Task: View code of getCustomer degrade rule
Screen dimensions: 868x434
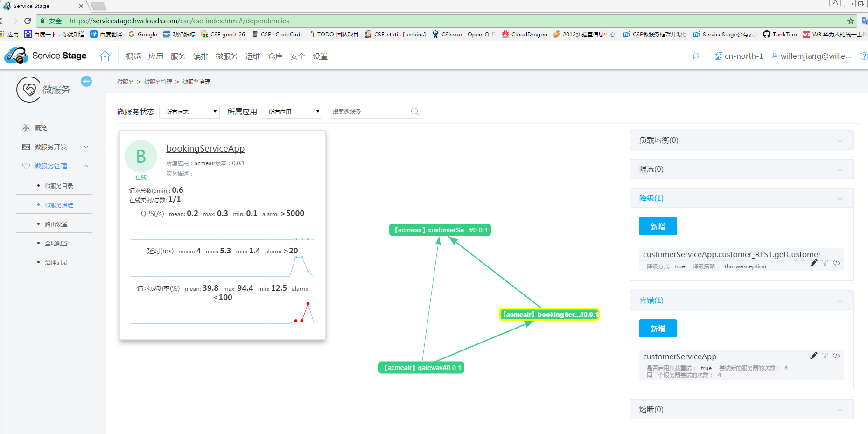Action: (x=836, y=263)
